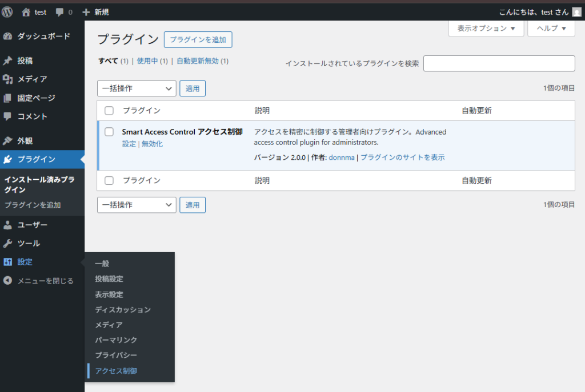Expand the ヘルプ dropdown tab

pos(551,28)
